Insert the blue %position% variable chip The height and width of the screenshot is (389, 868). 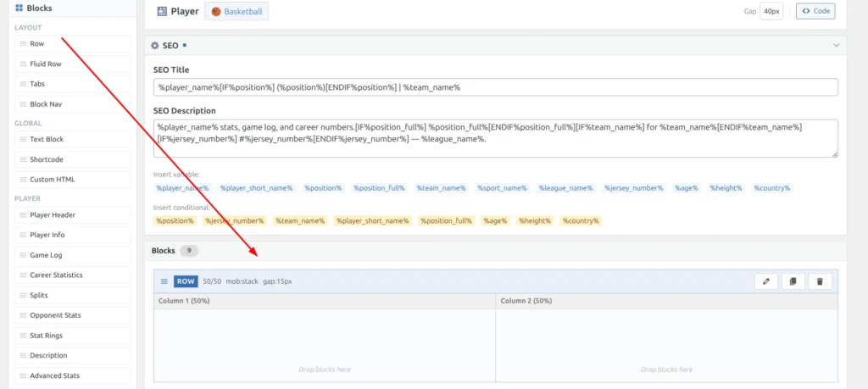pos(323,188)
